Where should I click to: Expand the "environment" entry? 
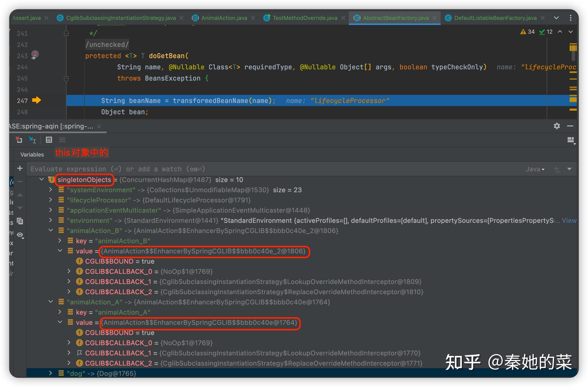[50, 220]
